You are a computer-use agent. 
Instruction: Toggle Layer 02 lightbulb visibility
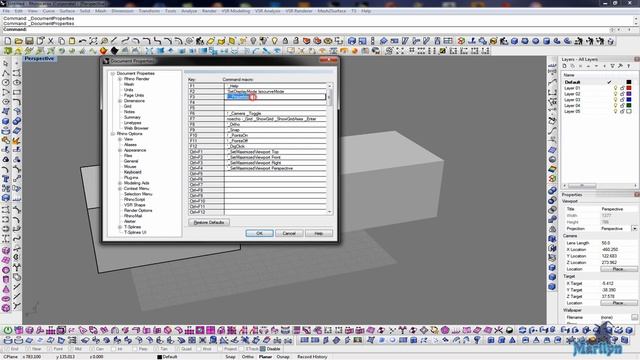click(616, 94)
